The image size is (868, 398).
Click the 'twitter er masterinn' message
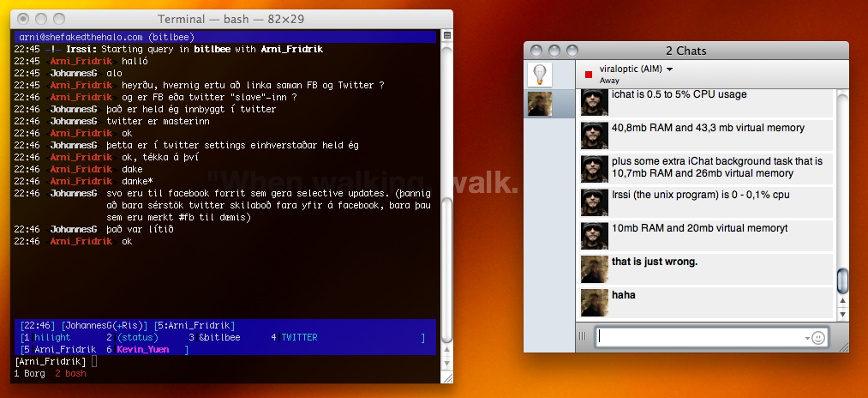[x=158, y=121]
